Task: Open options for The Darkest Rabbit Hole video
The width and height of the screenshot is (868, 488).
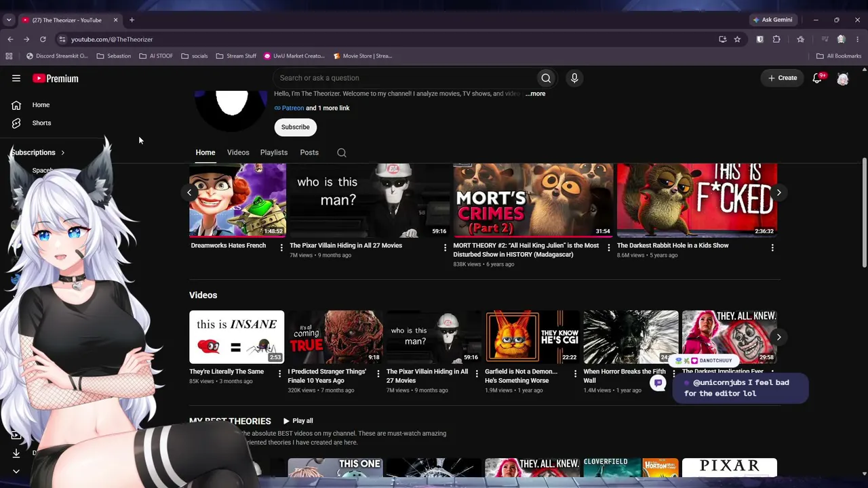Action: pyautogui.click(x=772, y=247)
